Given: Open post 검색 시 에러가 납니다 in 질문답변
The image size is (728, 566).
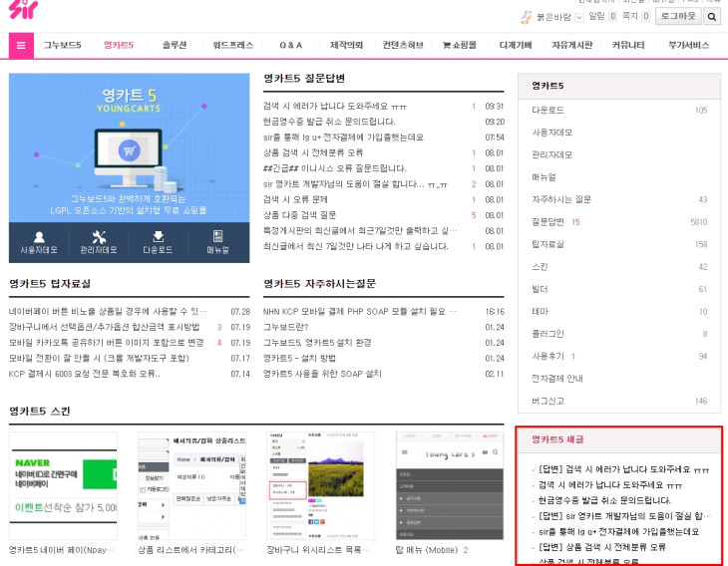Looking at the screenshot, I should coord(335,107).
